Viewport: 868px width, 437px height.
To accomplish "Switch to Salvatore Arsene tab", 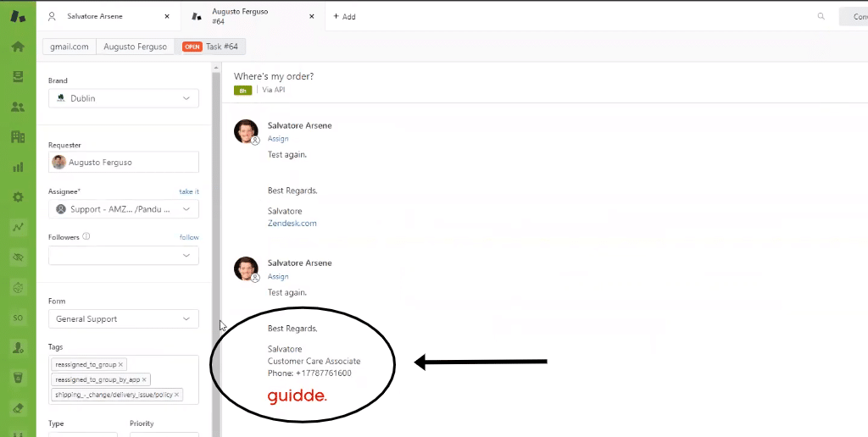I will click(x=108, y=17).
